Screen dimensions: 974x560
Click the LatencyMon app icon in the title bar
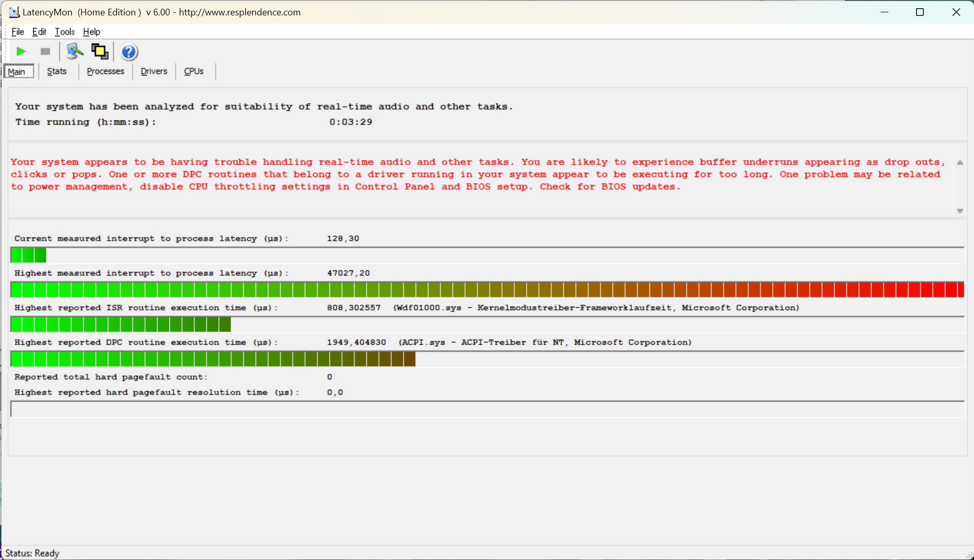pos(13,12)
